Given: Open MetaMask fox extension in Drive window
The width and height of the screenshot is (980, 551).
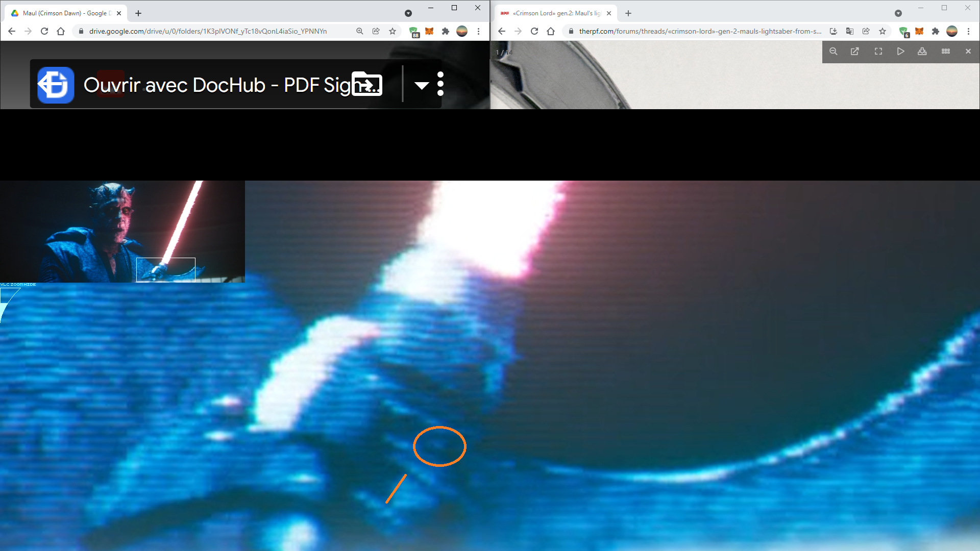Looking at the screenshot, I should 429,31.
